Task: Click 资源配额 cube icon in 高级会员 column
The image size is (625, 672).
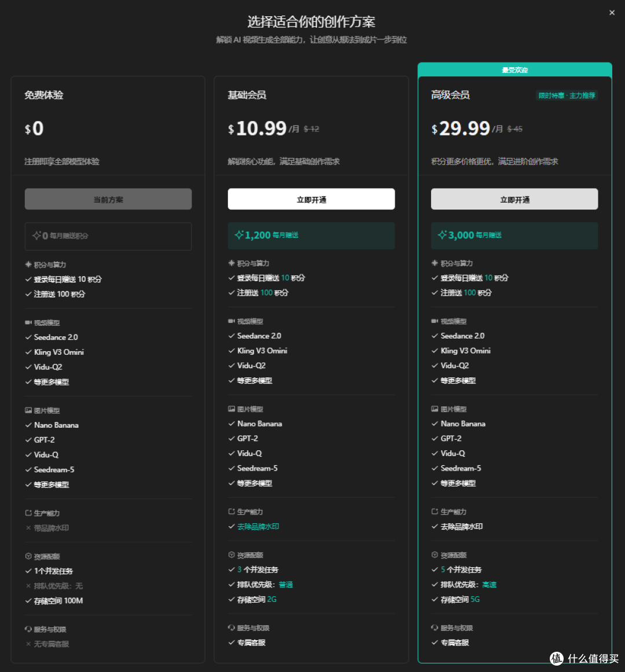Action: tap(435, 555)
